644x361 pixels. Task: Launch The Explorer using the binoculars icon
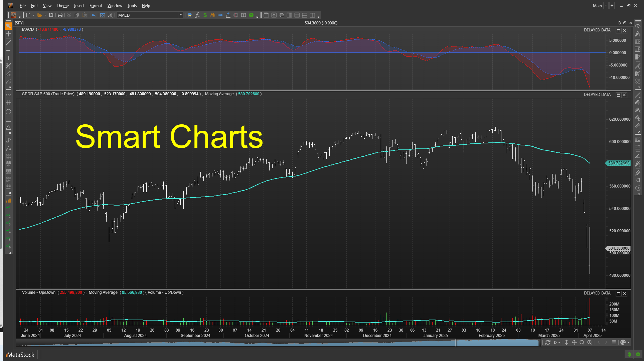point(213,15)
